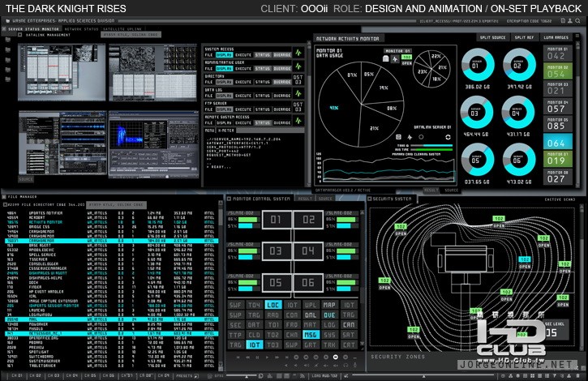Click pulse icon in Remote System Access row

click(298, 120)
